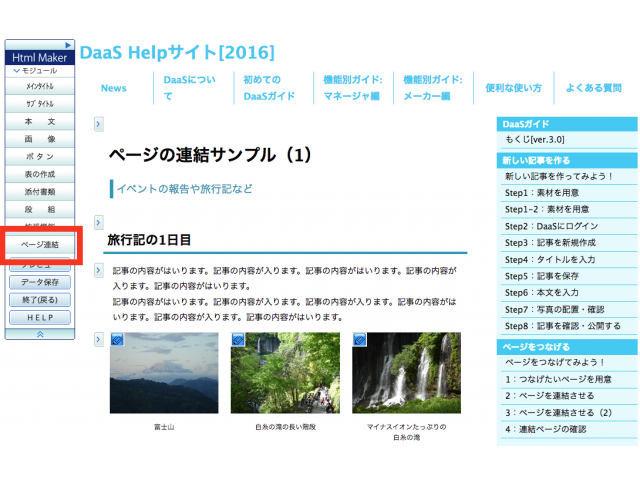Expand the arrow beside the photo row
This screenshot has width=640, height=480.
pos(99,340)
